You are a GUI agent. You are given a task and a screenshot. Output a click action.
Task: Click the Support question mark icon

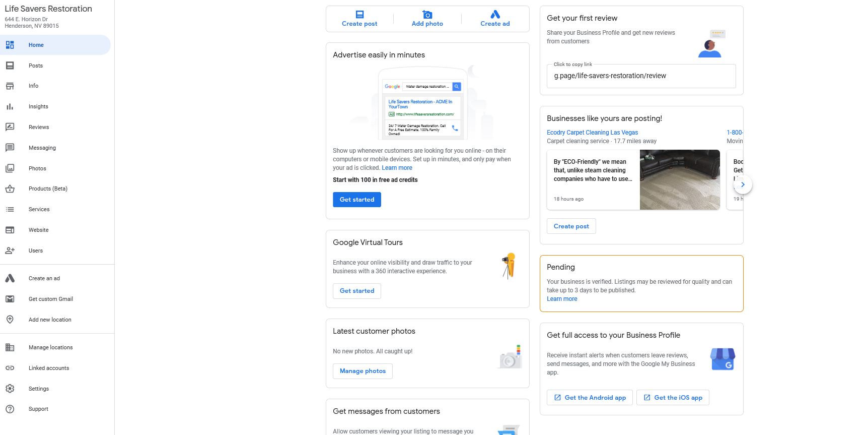tap(10, 409)
